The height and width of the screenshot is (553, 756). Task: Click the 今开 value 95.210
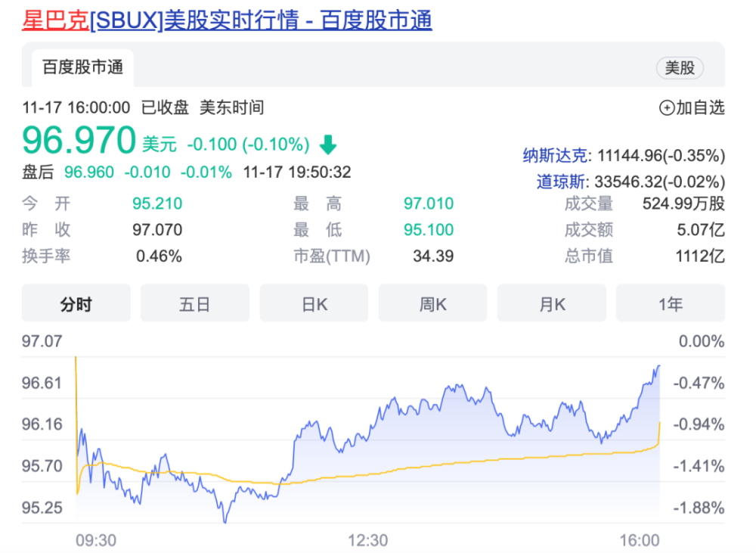point(158,203)
